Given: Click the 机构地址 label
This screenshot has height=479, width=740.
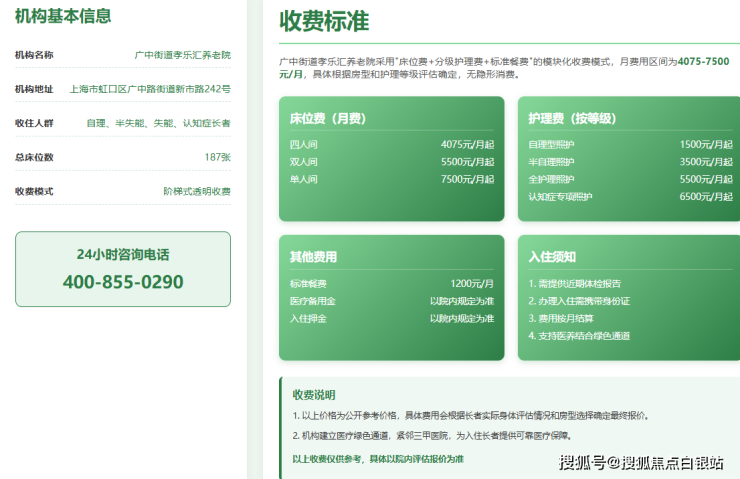Looking at the screenshot, I should tap(34, 89).
